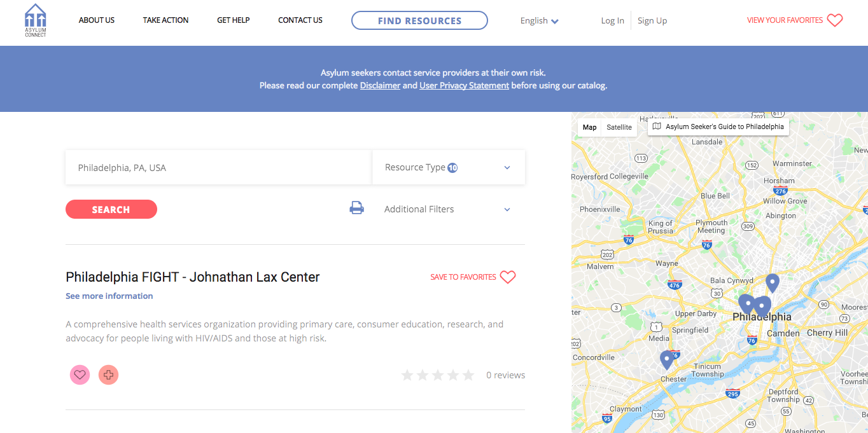The height and width of the screenshot is (433, 868).
Task: Expand the Resource Type dropdown
Action: [x=449, y=167]
